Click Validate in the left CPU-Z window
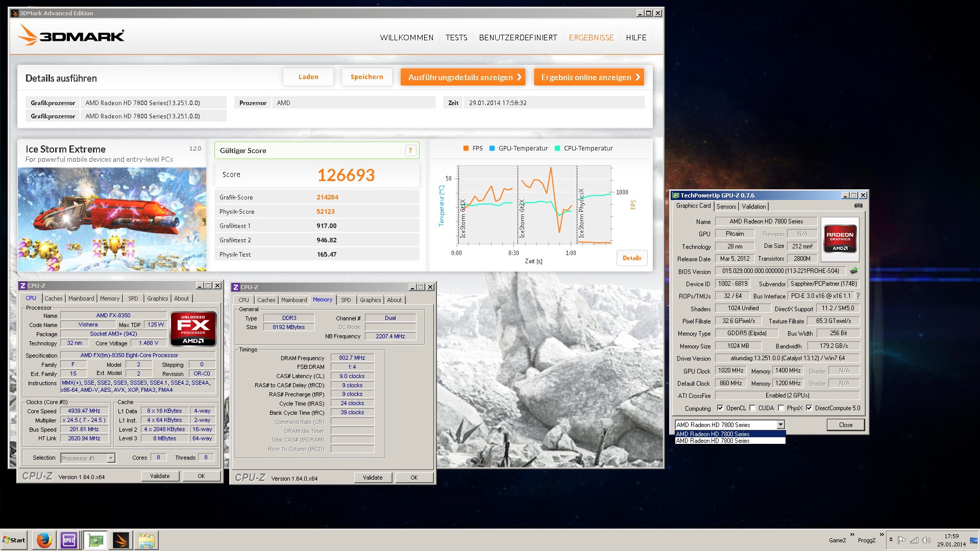Viewport: 980px width, 551px height. coord(160,476)
